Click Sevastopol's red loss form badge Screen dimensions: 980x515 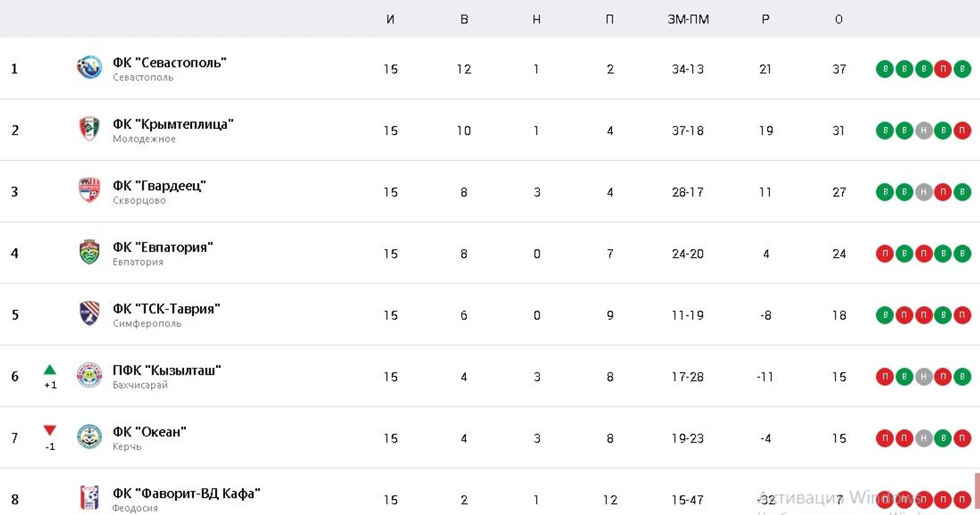[x=943, y=69]
